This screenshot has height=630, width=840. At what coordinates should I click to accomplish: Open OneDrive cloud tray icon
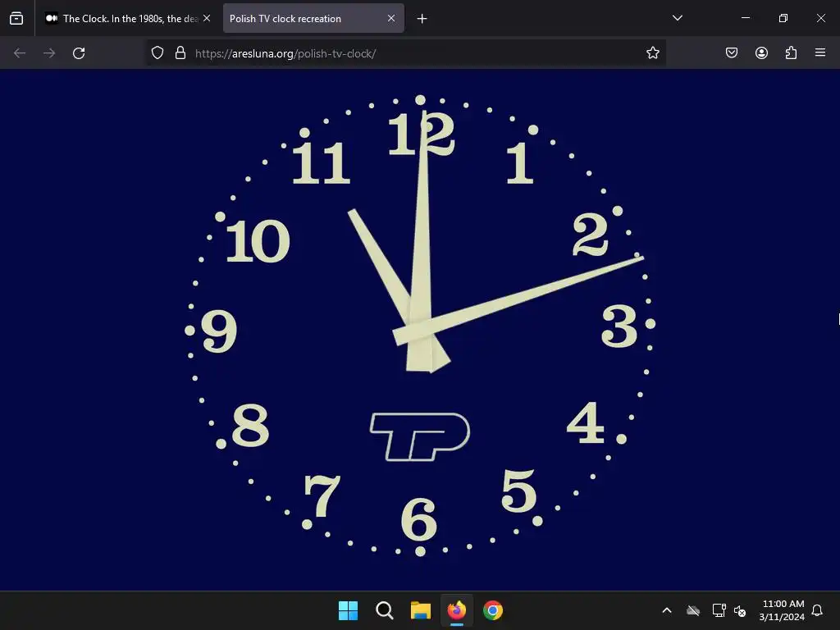[x=693, y=610]
